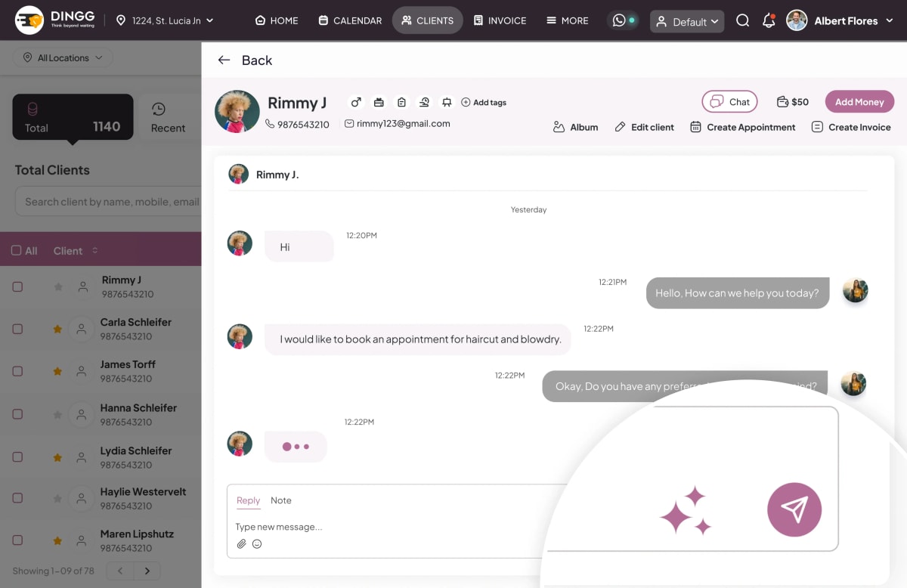Click the wallet icon showing $50
The width and height of the screenshot is (907, 588).
[783, 101]
